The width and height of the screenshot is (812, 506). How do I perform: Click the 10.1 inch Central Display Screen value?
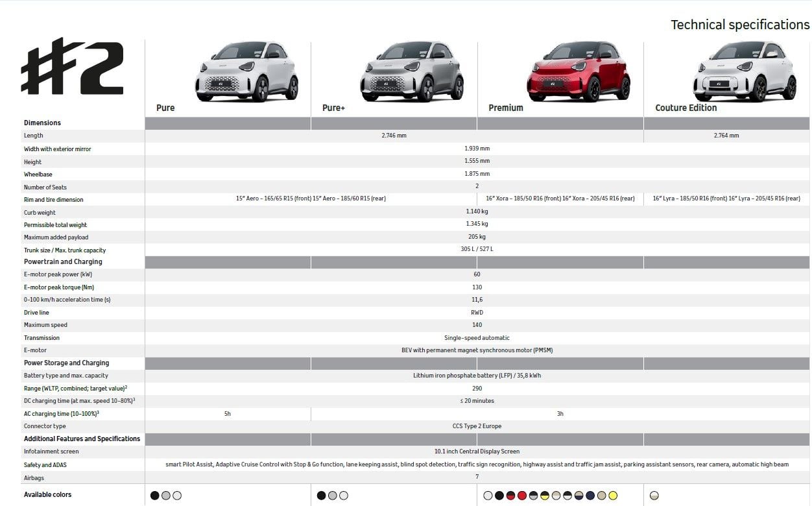(x=477, y=452)
